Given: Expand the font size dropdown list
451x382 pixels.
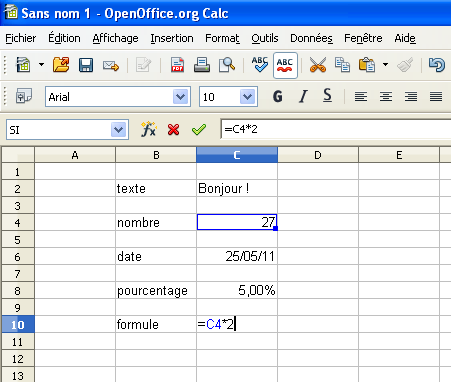Looking at the screenshot, I should [x=247, y=97].
